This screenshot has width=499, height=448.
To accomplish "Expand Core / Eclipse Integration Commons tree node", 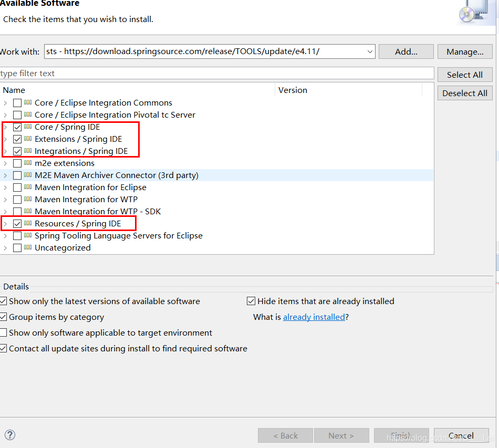I will pos(5,103).
